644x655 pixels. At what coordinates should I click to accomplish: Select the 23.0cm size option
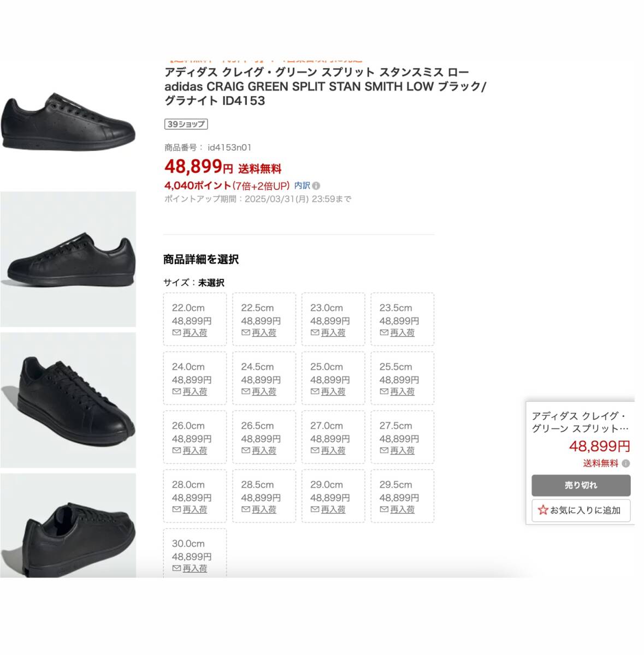pos(333,319)
